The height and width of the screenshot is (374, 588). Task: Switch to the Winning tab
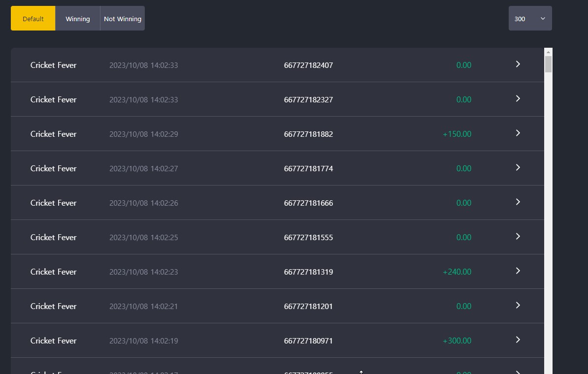click(x=78, y=18)
